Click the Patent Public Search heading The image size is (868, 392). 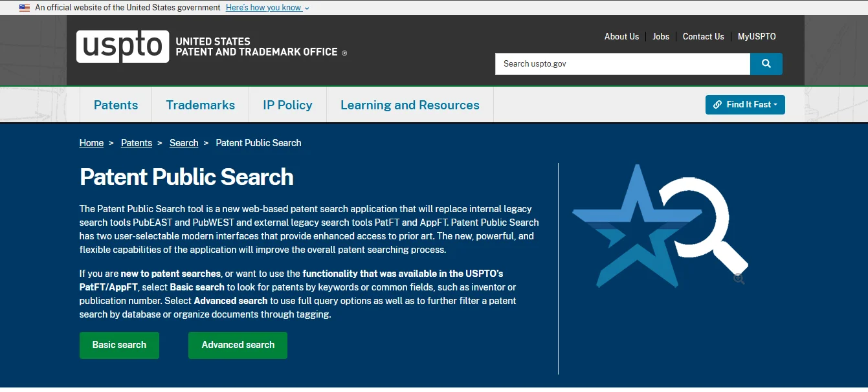coord(186,177)
